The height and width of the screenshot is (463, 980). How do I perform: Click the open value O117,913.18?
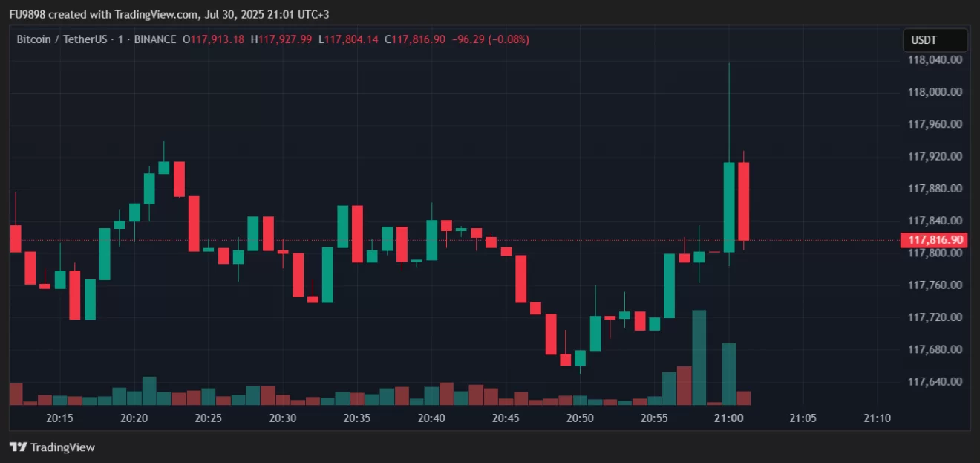(x=214, y=39)
